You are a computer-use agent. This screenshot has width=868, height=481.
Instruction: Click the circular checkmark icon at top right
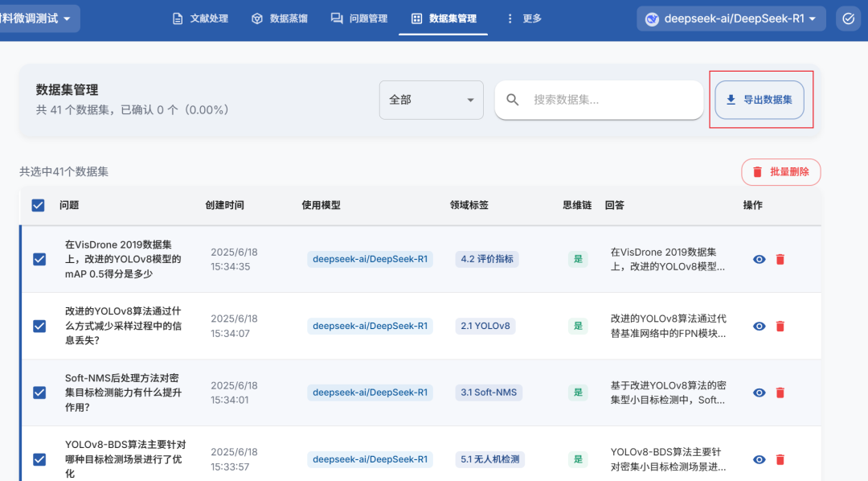[x=848, y=18]
